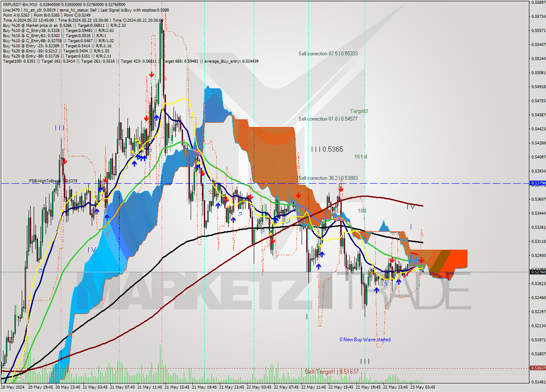Viewport: 546px width, 392px height.
Task: Click the '0 New Buy Wave started' label
Action: [x=365, y=340]
